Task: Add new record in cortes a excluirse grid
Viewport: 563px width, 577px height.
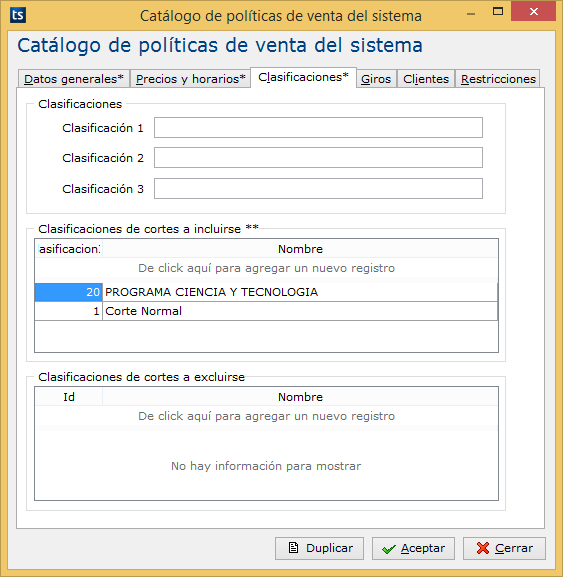Action: 266,416
